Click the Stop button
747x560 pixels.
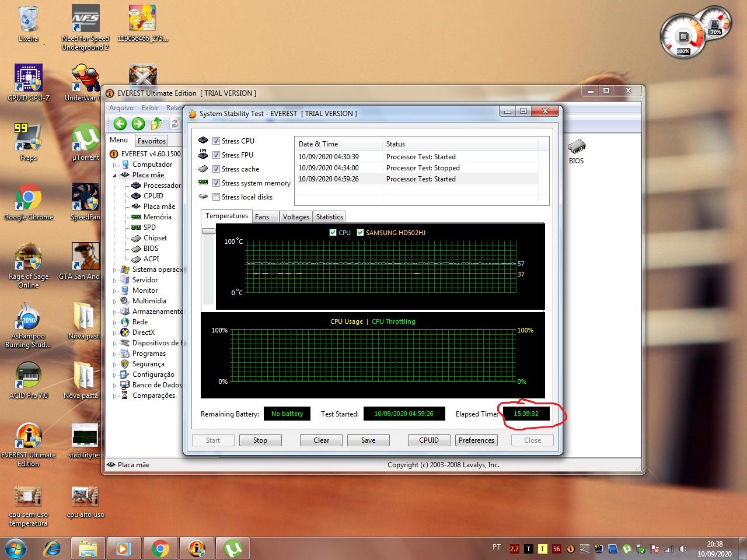(260, 440)
